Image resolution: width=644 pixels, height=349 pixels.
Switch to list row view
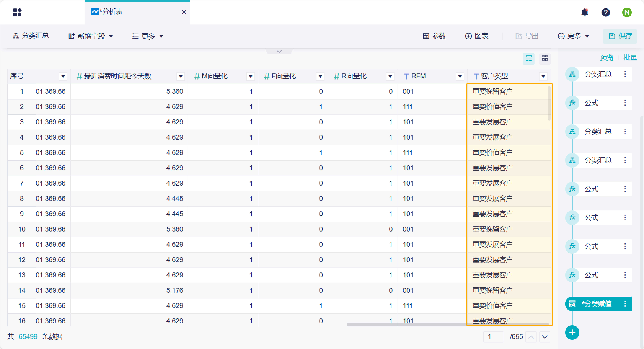click(x=529, y=58)
